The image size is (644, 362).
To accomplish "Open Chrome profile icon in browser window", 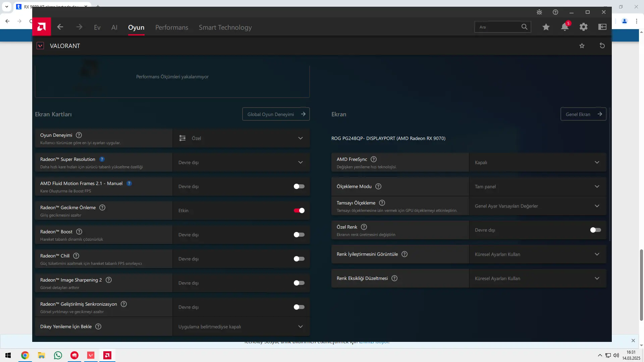I will pos(625,21).
